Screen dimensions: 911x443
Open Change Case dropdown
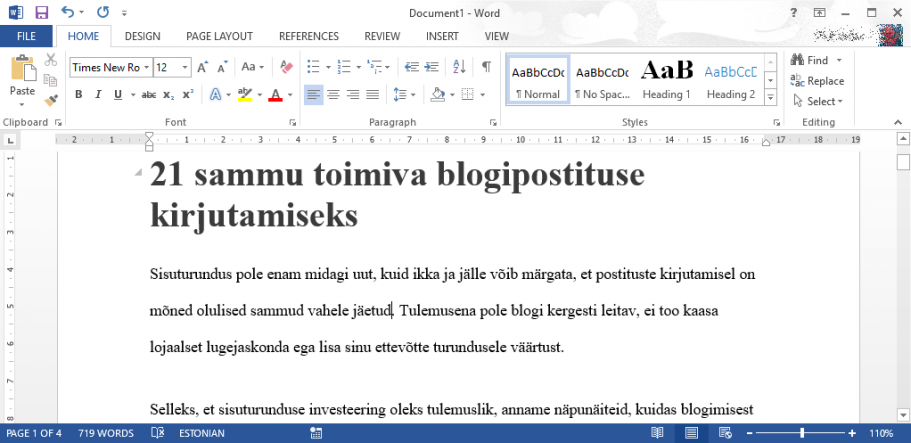click(253, 67)
